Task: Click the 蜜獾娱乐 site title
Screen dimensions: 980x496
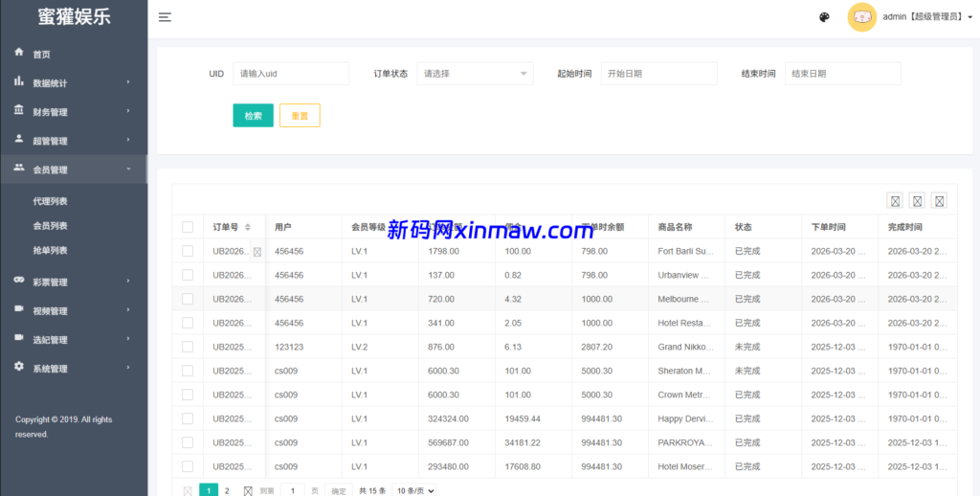Action: pyautogui.click(x=74, y=17)
